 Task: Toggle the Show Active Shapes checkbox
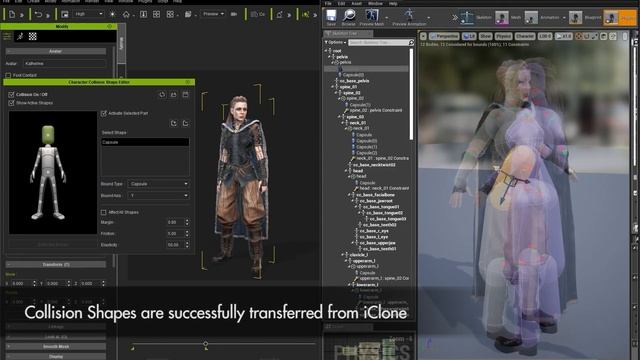click(x=11, y=103)
